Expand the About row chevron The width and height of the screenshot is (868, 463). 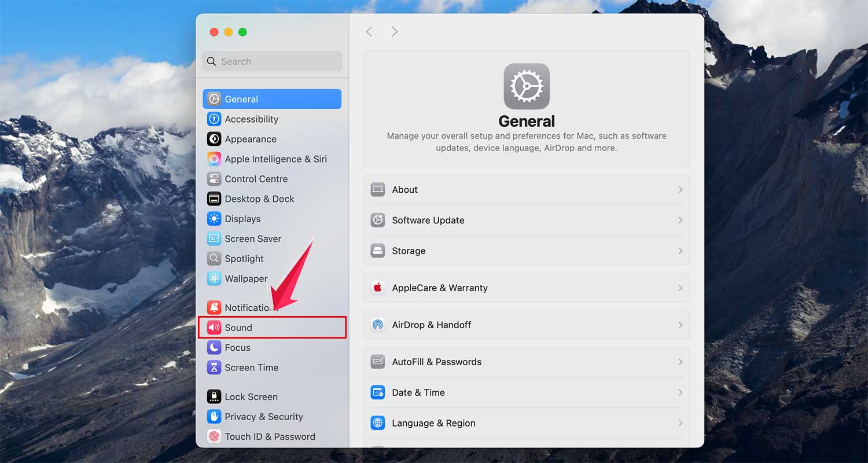(681, 190)
